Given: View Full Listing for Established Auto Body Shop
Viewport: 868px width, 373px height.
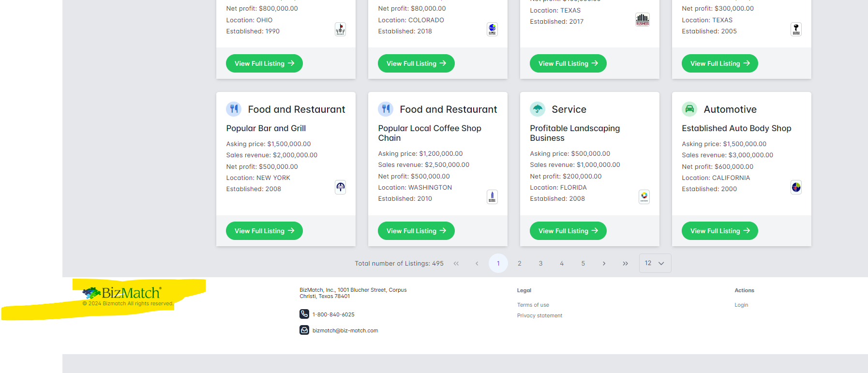Looking at the screenshot, I should [x=719, y=231].
